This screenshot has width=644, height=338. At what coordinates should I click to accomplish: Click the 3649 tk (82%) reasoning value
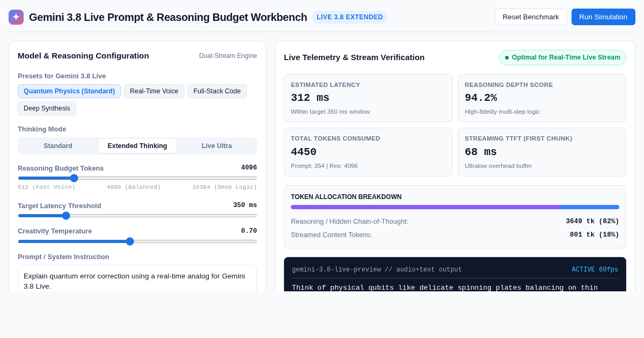pyautogui.click(x=592, y=222)
